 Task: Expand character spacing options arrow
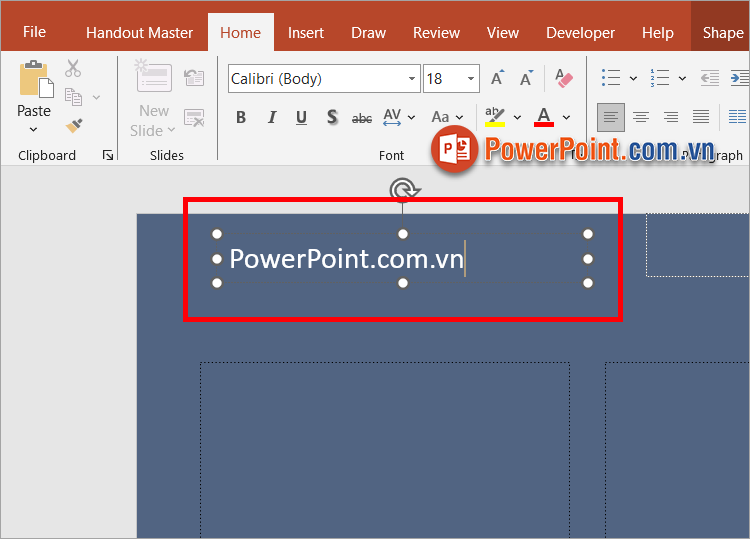point(411,117)
